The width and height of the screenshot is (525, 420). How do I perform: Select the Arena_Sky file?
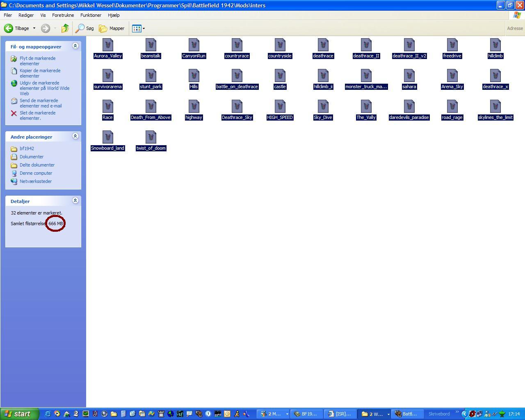[x=452, y=79]
